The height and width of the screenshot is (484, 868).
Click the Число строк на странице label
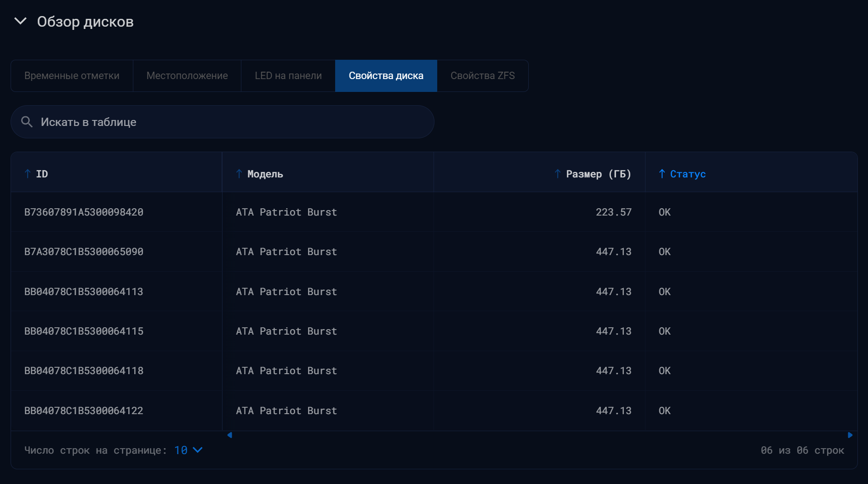point(95,450)
